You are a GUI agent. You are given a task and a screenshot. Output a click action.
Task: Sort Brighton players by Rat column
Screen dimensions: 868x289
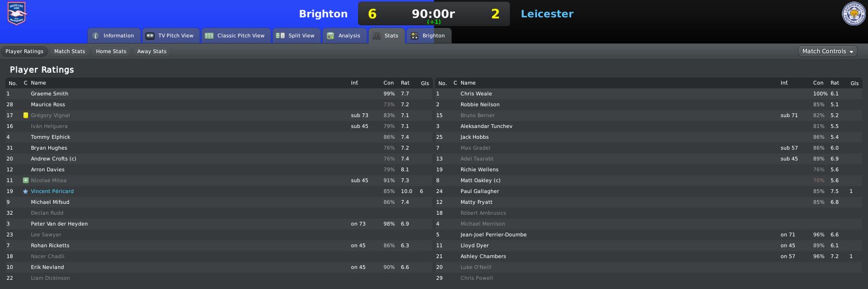pos(405,83)
